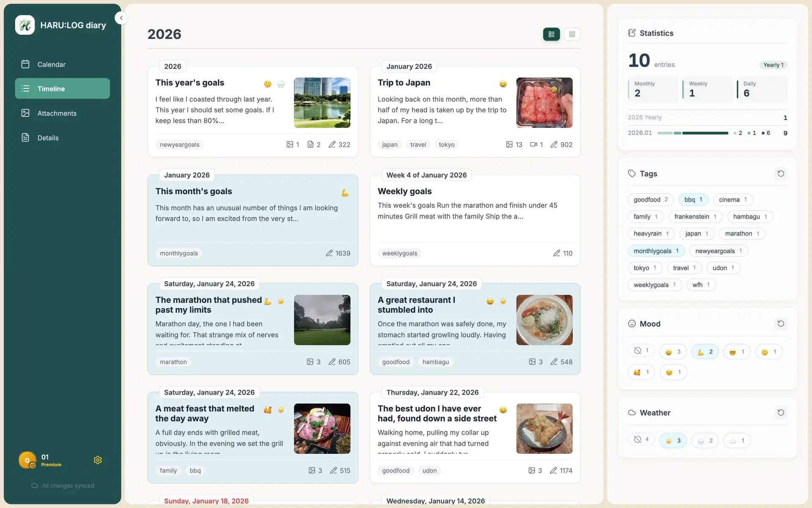
Task: Click the Monthly 2 statistic box
Action: pos(653,89)
